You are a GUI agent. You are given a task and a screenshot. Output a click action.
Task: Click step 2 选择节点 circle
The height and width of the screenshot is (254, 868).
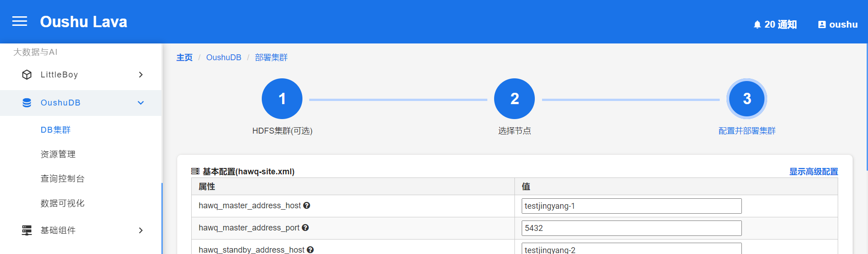(514, 99)
